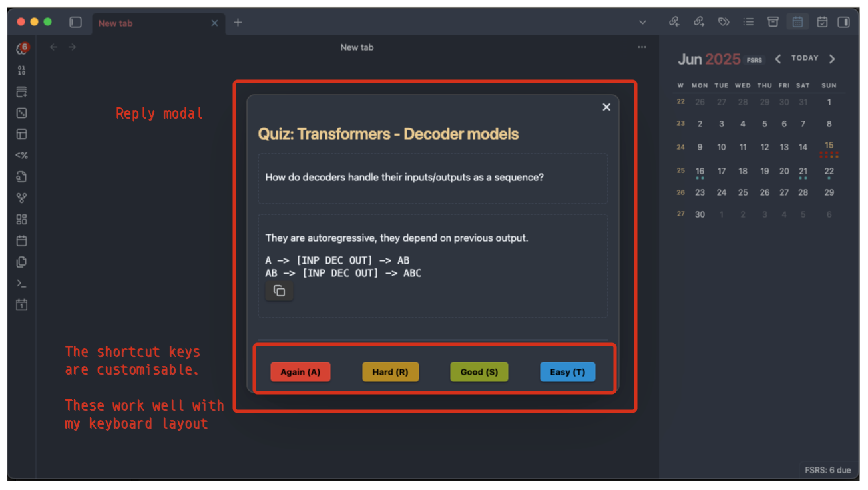
Task: Close the New tab tab
Action: point(214,23)
